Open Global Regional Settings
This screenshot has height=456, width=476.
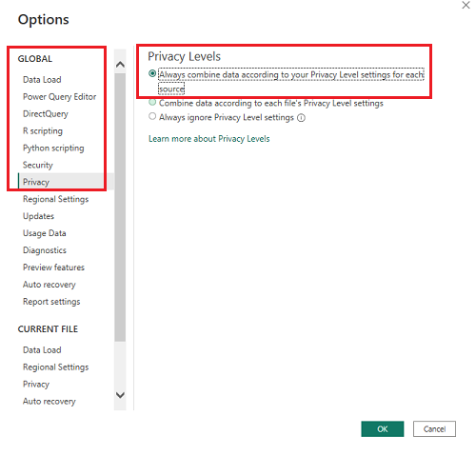click(55, 199)
